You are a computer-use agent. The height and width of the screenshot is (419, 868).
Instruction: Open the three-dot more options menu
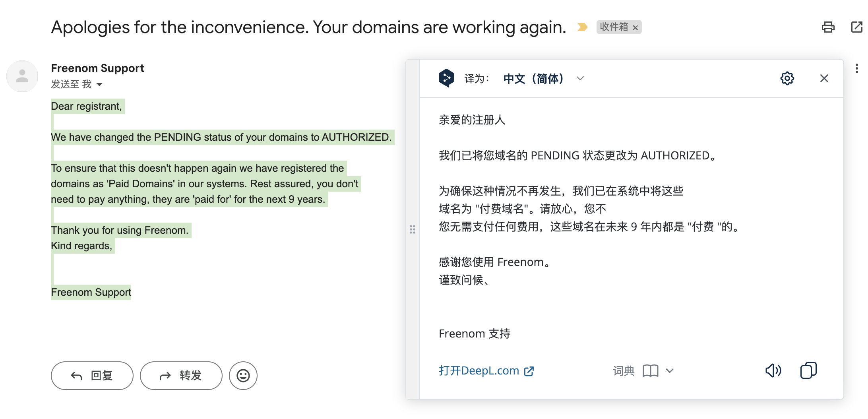[856, 68]
